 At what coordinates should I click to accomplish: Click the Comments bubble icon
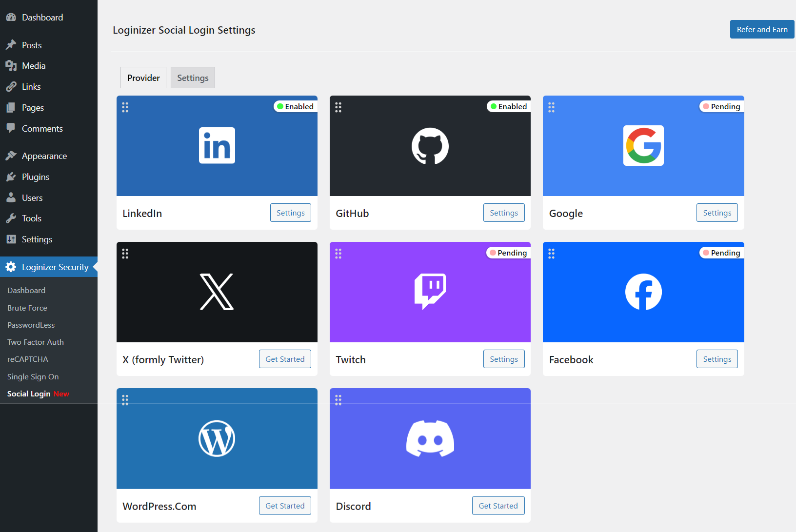click(11, 128)
